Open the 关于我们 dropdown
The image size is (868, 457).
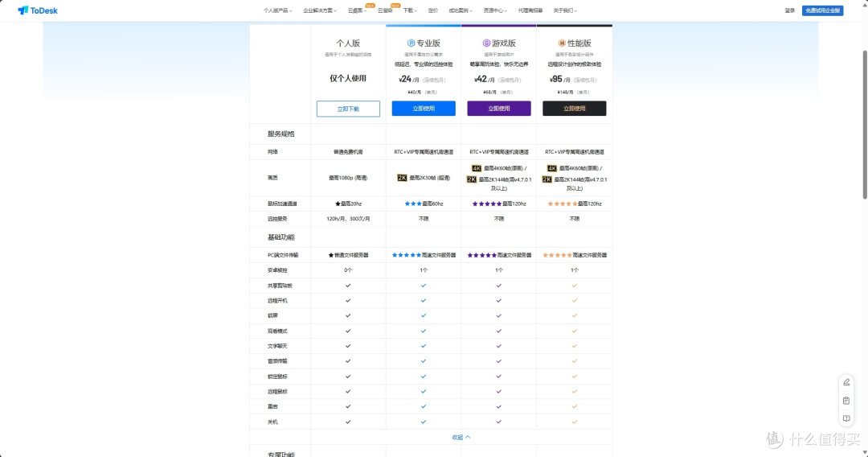(x=565, y=10)
